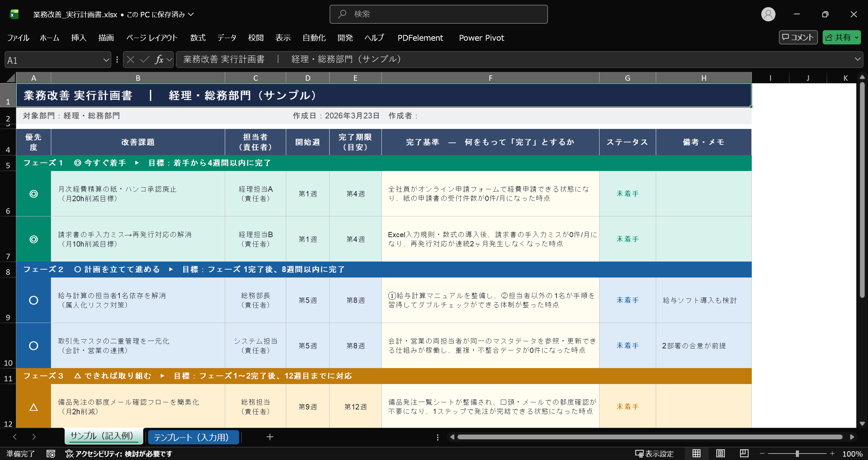Click zoom out minus icon
Viewport: 868px width, 460px height.
(762, 454)
